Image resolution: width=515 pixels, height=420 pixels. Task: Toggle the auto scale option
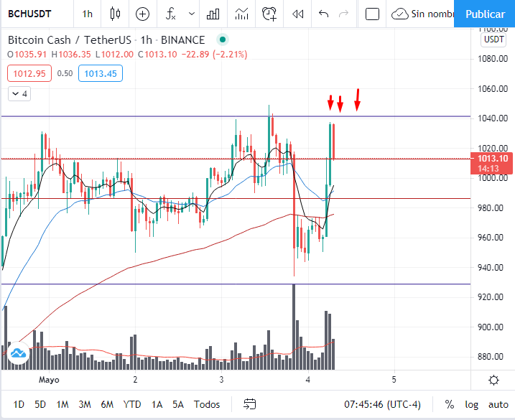click(498, 404)
